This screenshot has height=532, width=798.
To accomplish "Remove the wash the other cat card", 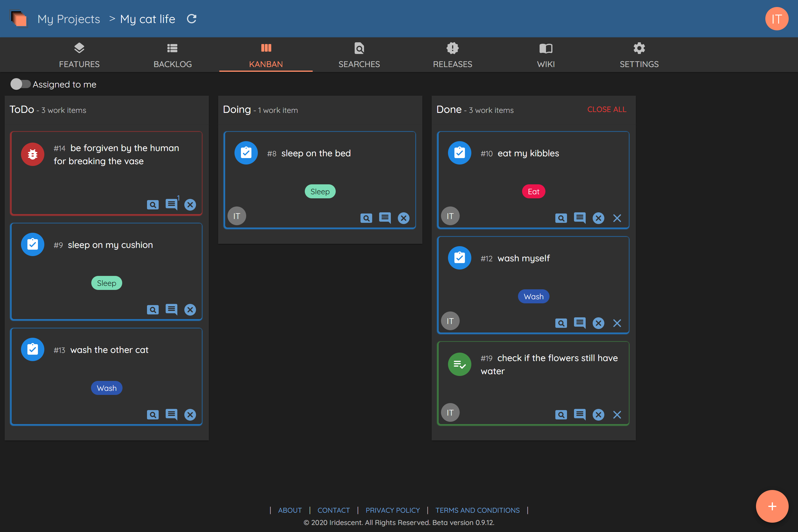I will pyautogui.click(x=190, y=414).
